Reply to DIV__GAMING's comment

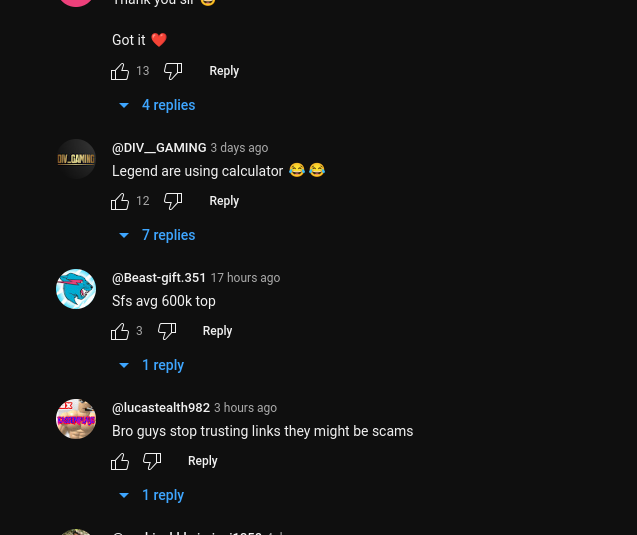(224, 201)
